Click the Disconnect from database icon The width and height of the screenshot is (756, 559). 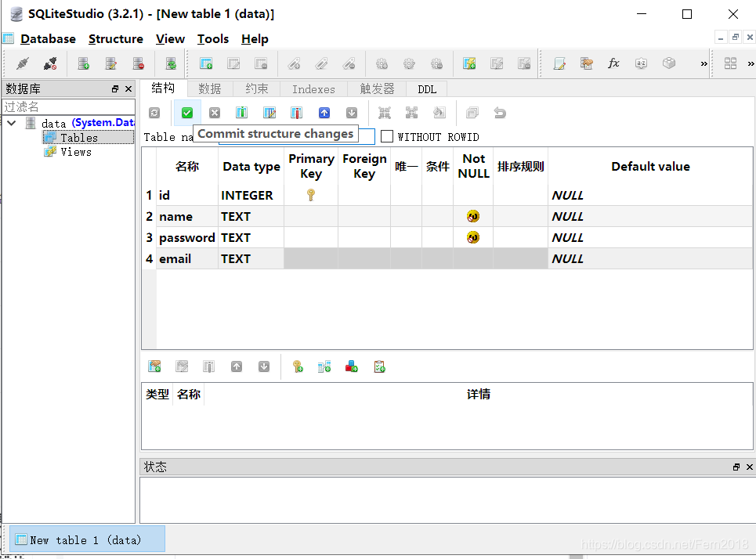coord(50,63)
